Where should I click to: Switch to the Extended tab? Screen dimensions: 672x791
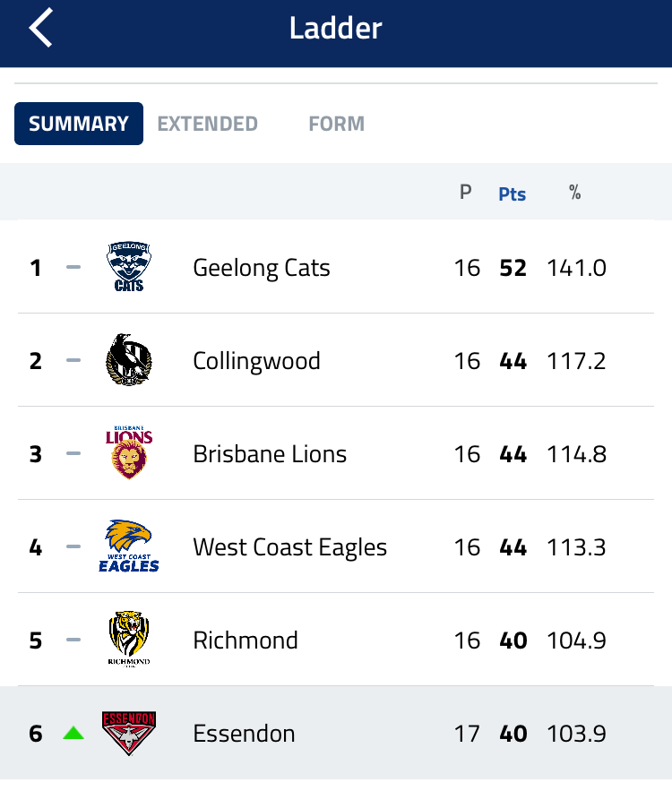point(207,124)
